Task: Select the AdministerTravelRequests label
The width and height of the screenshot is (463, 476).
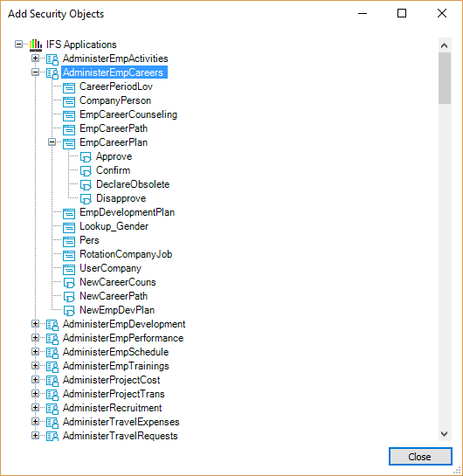Action: (121, 436)
